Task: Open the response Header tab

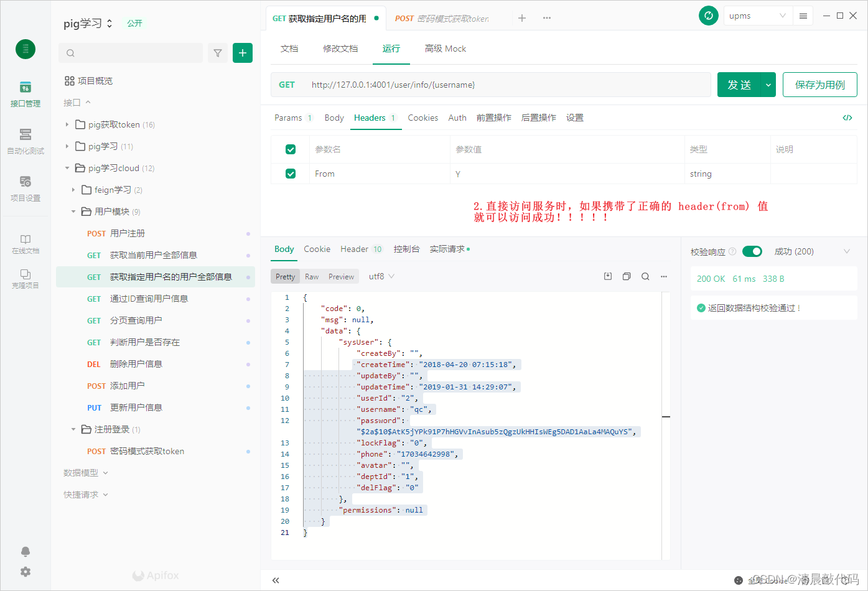Action: pyautogui.click(x=362, y=249)
